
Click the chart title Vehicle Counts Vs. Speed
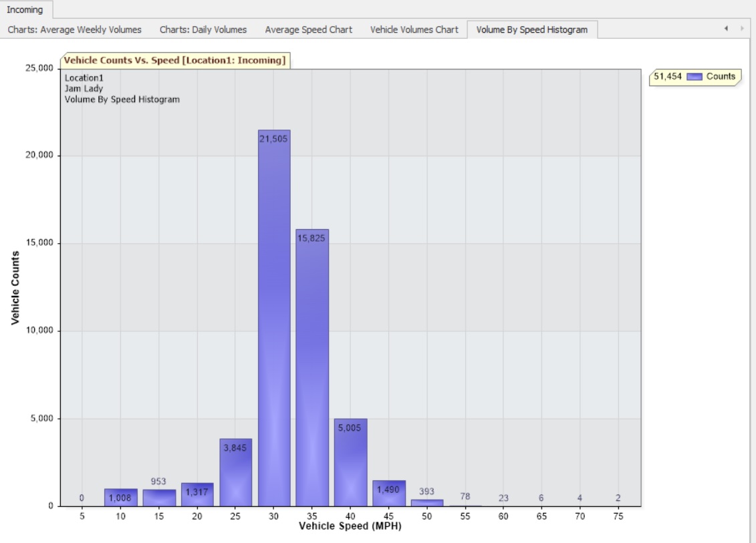[175, 60]
